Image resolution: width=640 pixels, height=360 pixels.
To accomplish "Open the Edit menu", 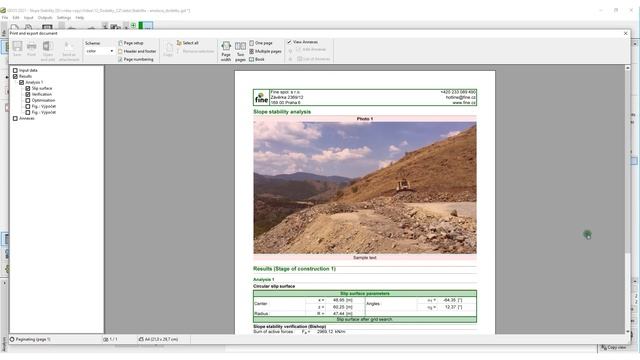I will [16, 18].
